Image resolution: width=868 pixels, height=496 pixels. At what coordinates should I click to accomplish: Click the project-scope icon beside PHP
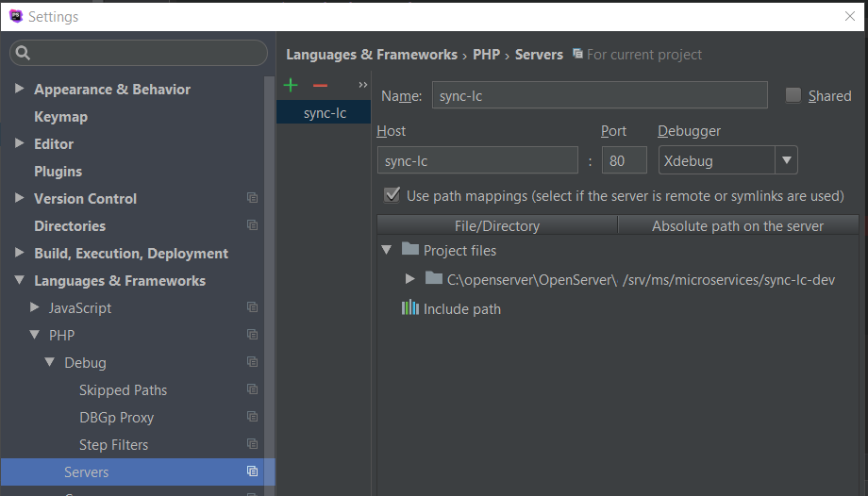coord(252,335)
